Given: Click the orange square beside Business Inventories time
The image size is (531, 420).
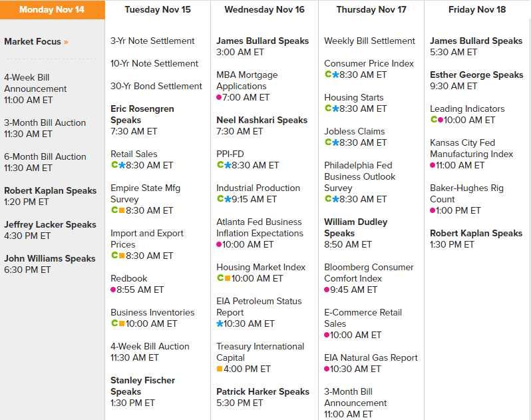Looking at the screenshot, I should point(122,323).
